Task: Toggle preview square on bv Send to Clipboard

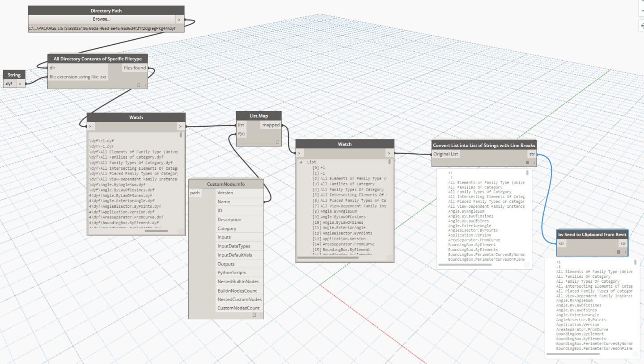Action: 619,252
